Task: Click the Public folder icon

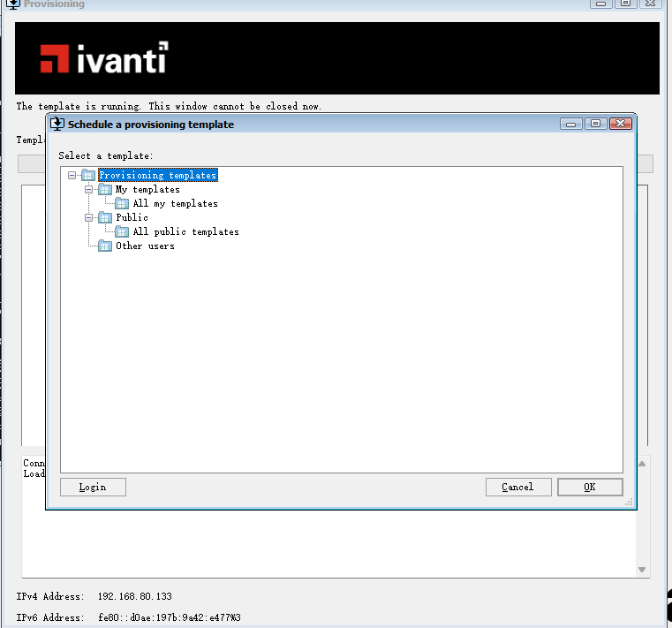Action: (x=105, y=218)
